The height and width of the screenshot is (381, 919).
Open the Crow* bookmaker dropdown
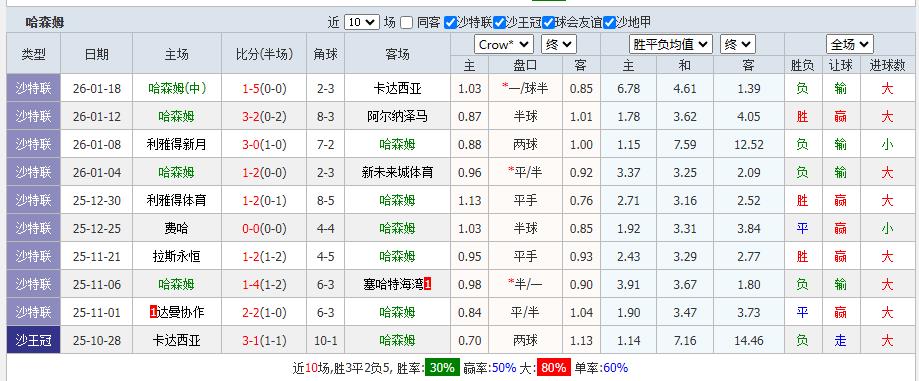503,45
